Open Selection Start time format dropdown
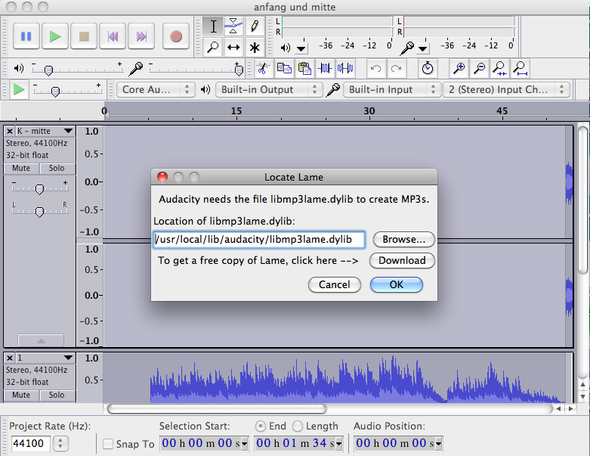This screenshot has width=590, height=456. click(244, 444)
